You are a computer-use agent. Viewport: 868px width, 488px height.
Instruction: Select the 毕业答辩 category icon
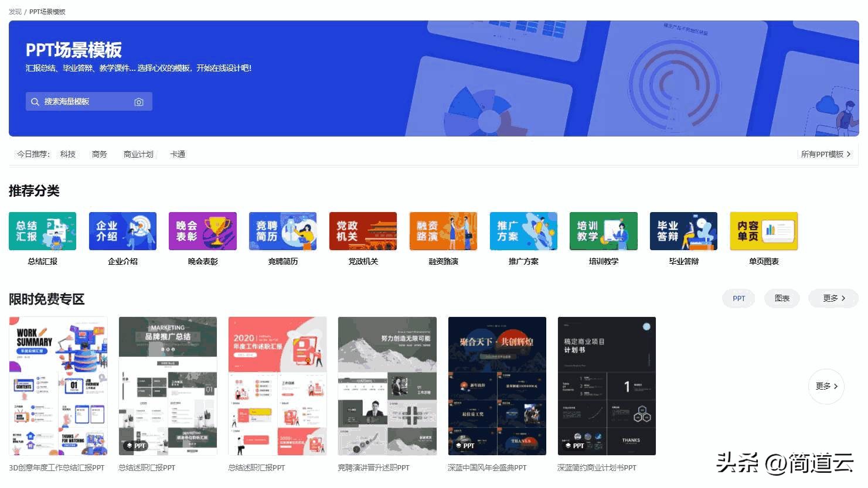pyautogui.click(x=683, y=231)
